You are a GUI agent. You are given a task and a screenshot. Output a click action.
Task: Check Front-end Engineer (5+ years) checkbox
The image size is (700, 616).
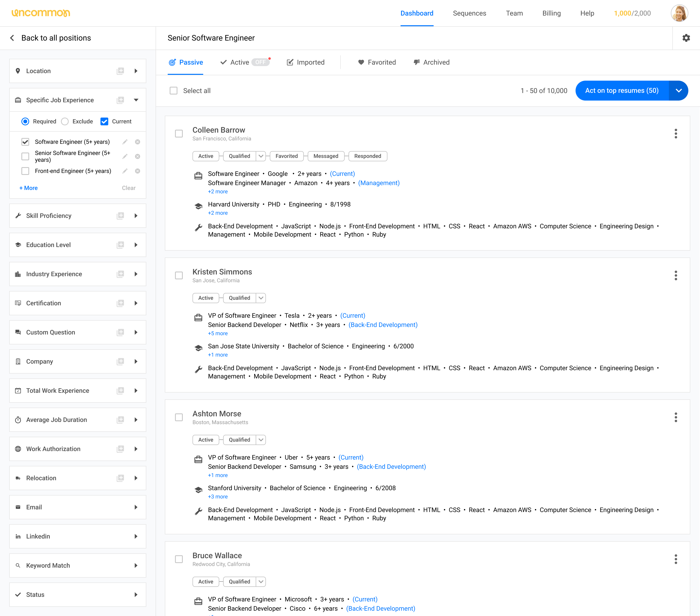click(x=25, y=171)
